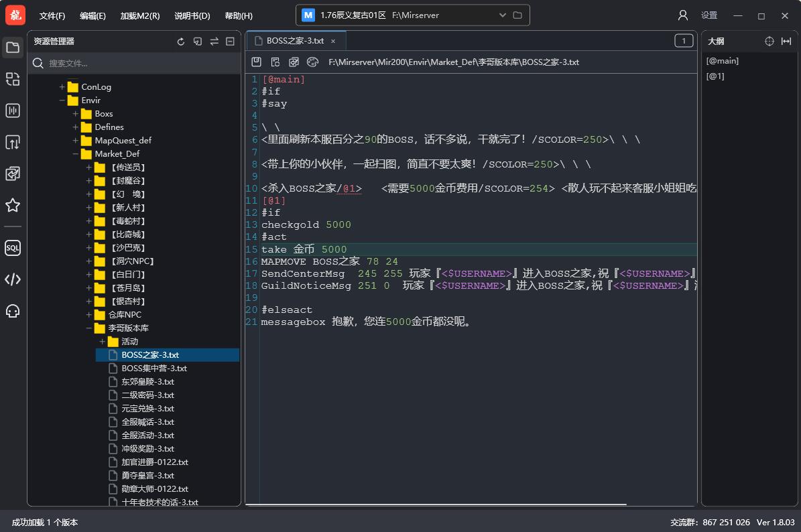Image resolution: width=801 pixels, height=532 pixels.
Task: Click 设置 settings button
Action: pyautogui.click(x=709, y=15)
